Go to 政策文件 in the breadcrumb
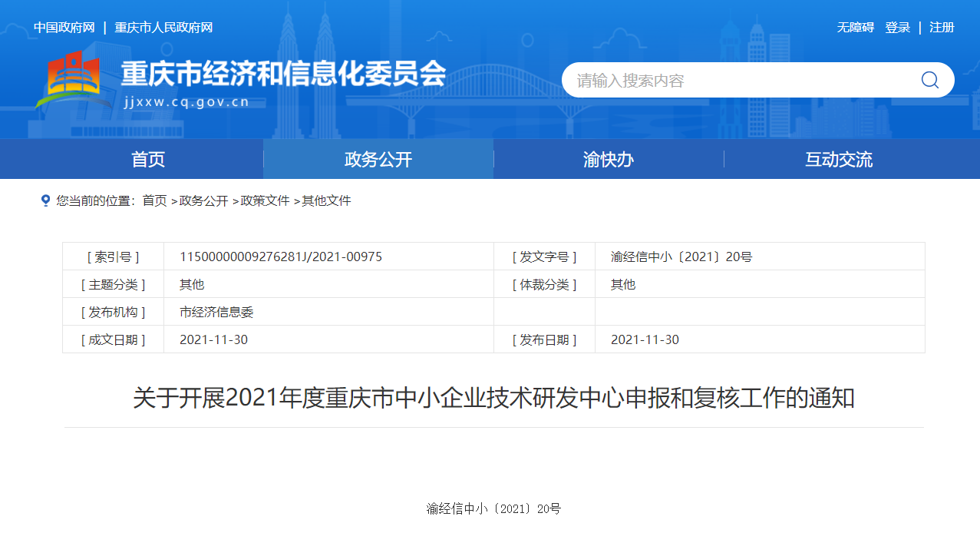Screen dimensions: 980x533 [x=265, y=200]
